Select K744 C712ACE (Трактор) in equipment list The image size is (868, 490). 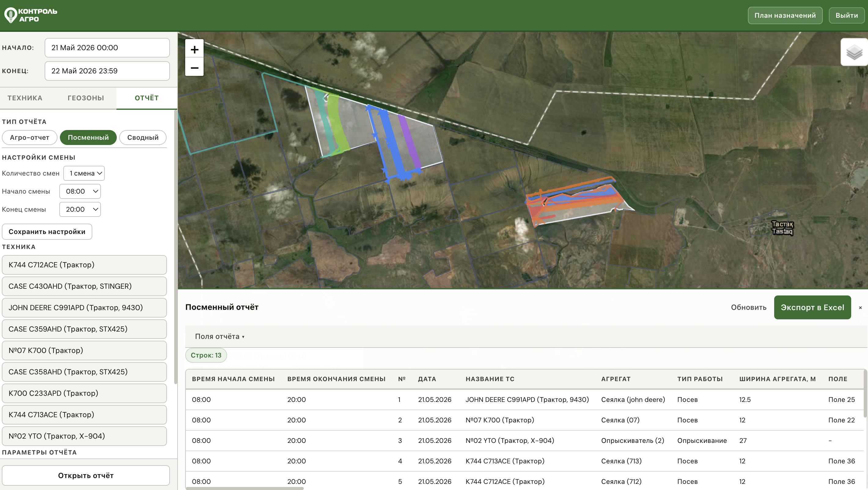pyautogui.click(x=84, y=265)
